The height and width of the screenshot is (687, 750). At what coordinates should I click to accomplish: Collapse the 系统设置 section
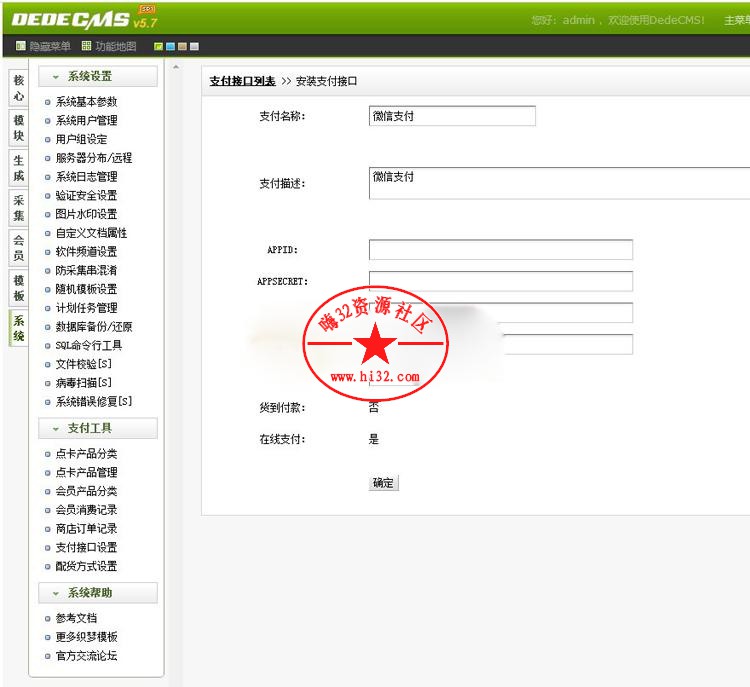point(98,76)
